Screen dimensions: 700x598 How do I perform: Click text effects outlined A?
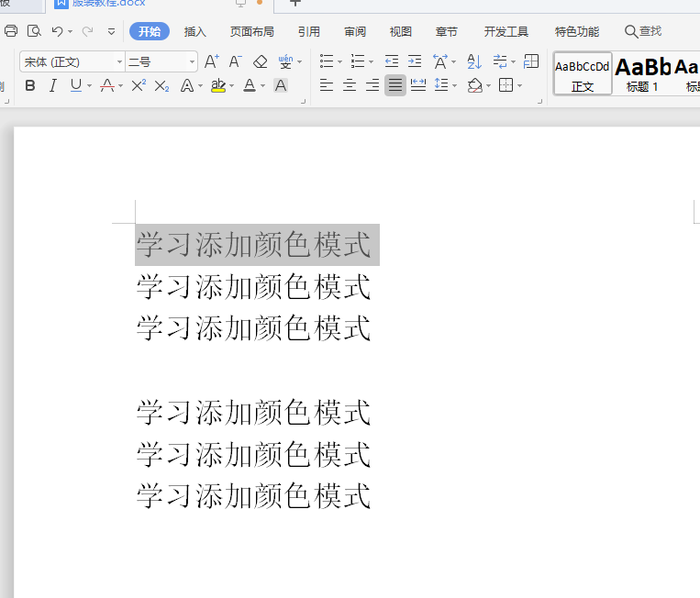(187, 85)
